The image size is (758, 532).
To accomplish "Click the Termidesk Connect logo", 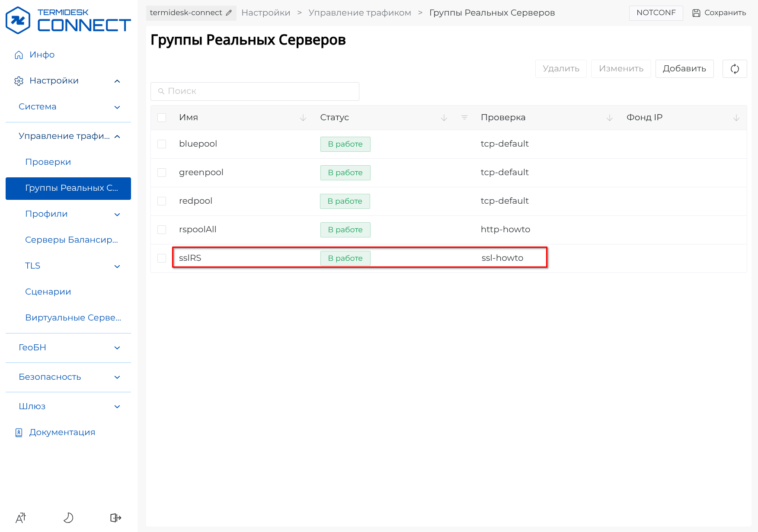I will (68, 20).
